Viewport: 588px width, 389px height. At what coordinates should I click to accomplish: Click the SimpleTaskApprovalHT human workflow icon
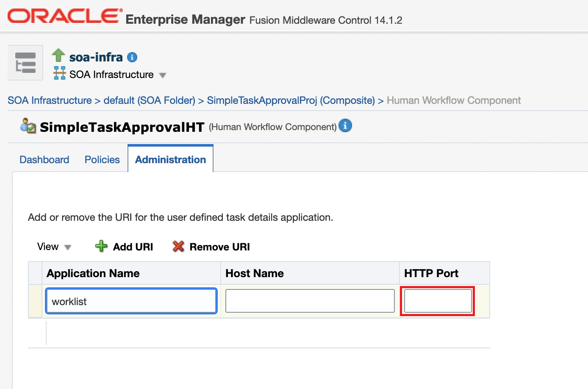click(28, 126)
